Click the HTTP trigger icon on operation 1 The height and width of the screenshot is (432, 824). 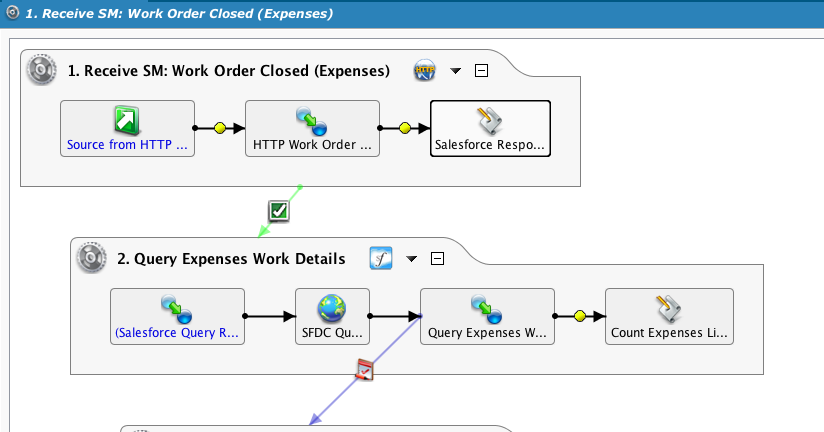427,71
